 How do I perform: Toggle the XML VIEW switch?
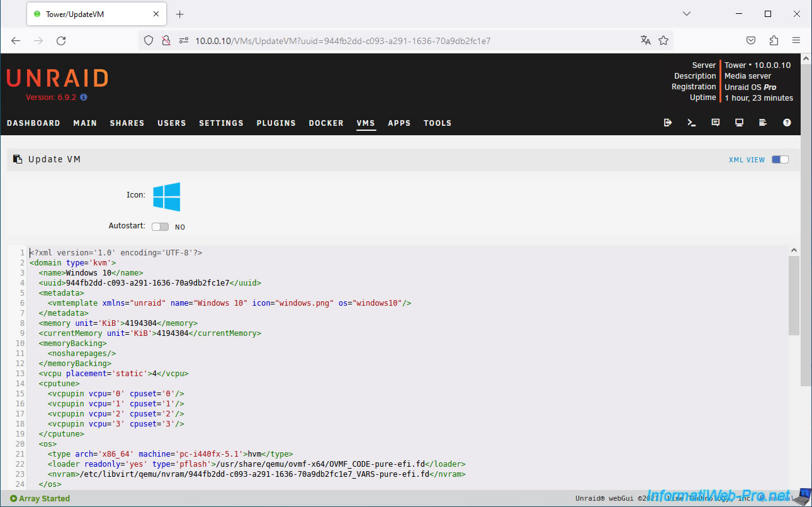tap(780, 160)
